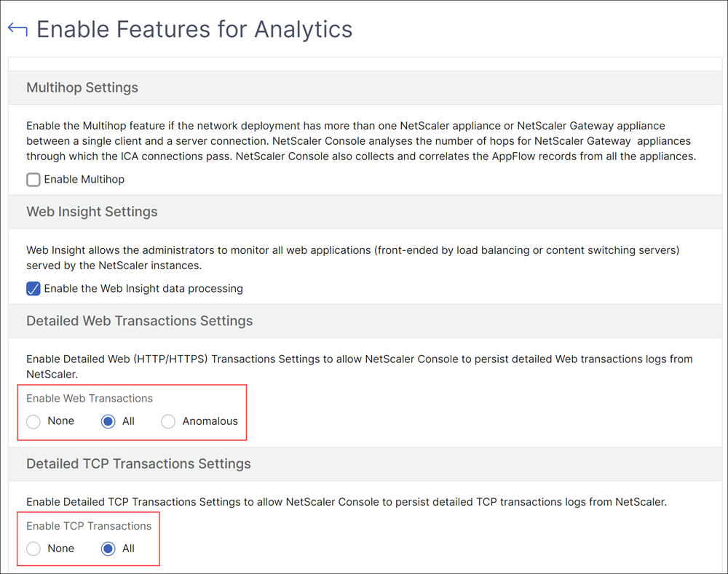Screen dimensions: 728x574
Task: Tick the Enable Multihop checkbox
Action: pyautogui.click(x=33, y=180)
